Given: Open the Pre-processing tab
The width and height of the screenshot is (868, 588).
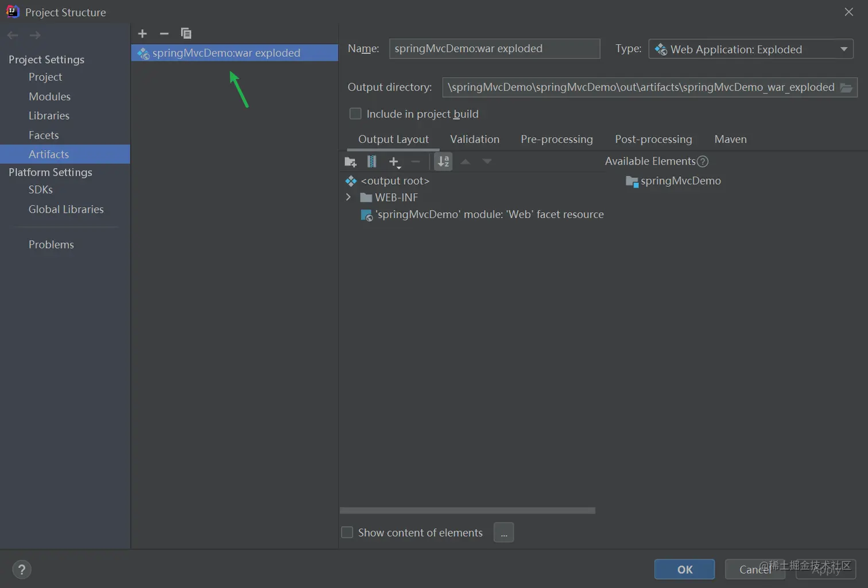Looking at the screenshot, I should 557,139.
